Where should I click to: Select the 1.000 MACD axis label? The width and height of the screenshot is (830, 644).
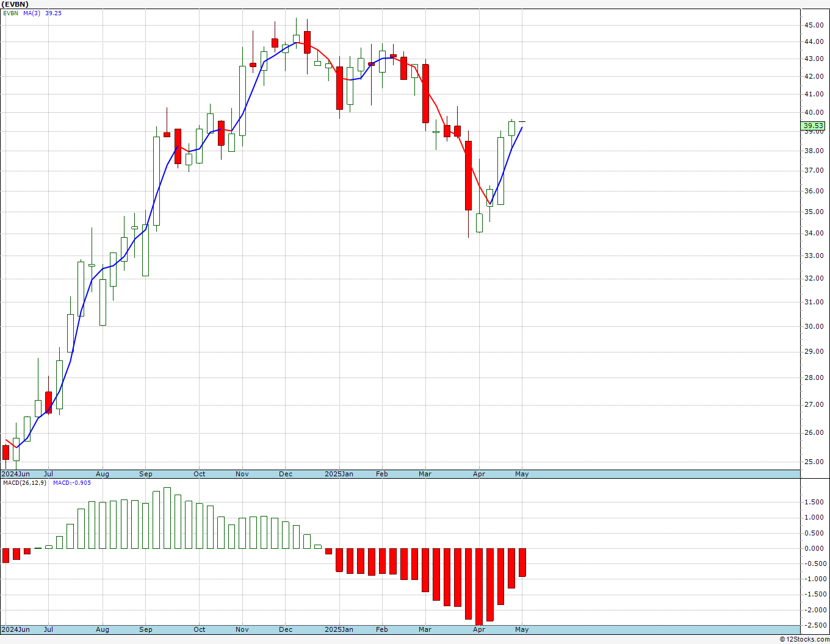[x=815, y=517]
